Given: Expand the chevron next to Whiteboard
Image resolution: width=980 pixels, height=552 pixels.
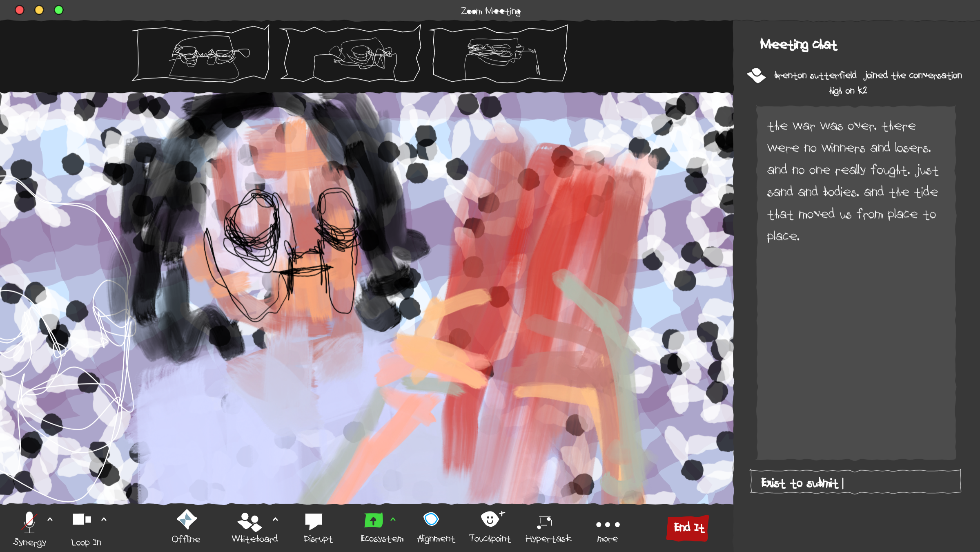Looking at the screenshot, I should pos(275,519).
